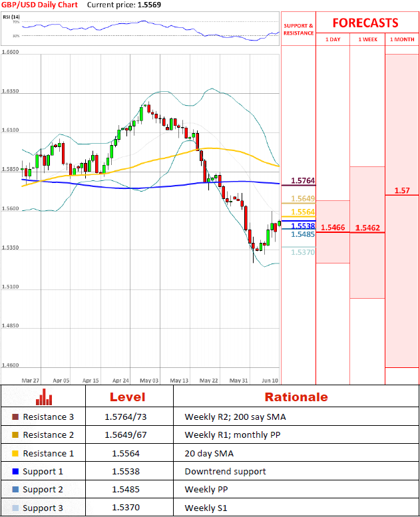Click the 'Mar 27' date axis label
The image size is (420, 517).
click(x=31, y=380)
